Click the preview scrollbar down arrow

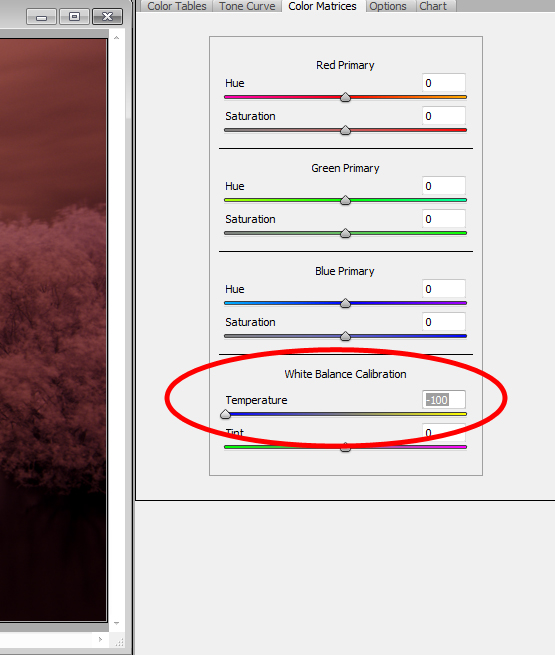tap(117, 623)
